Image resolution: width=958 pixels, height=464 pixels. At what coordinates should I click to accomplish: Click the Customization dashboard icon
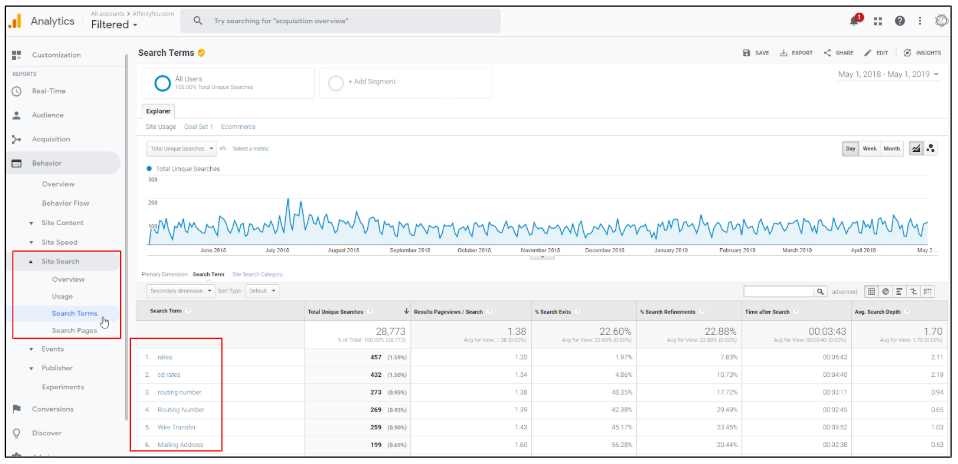[16, 55]
